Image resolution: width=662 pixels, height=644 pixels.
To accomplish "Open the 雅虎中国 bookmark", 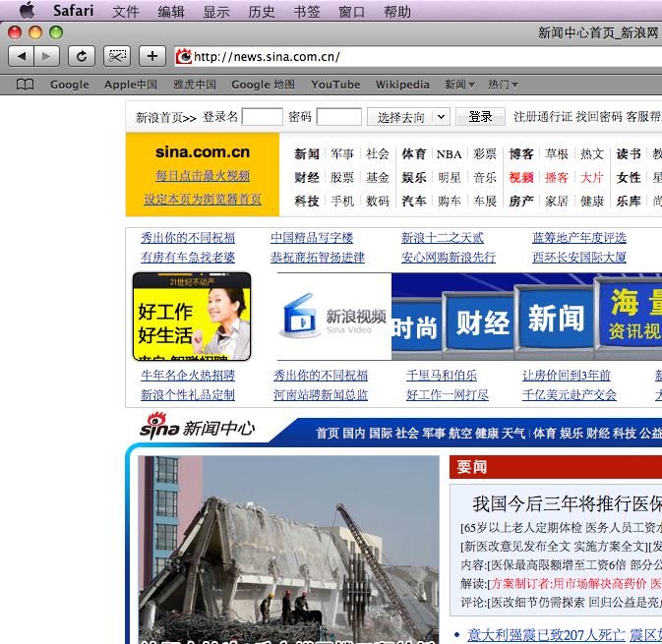I will click(x=195, y=85).
